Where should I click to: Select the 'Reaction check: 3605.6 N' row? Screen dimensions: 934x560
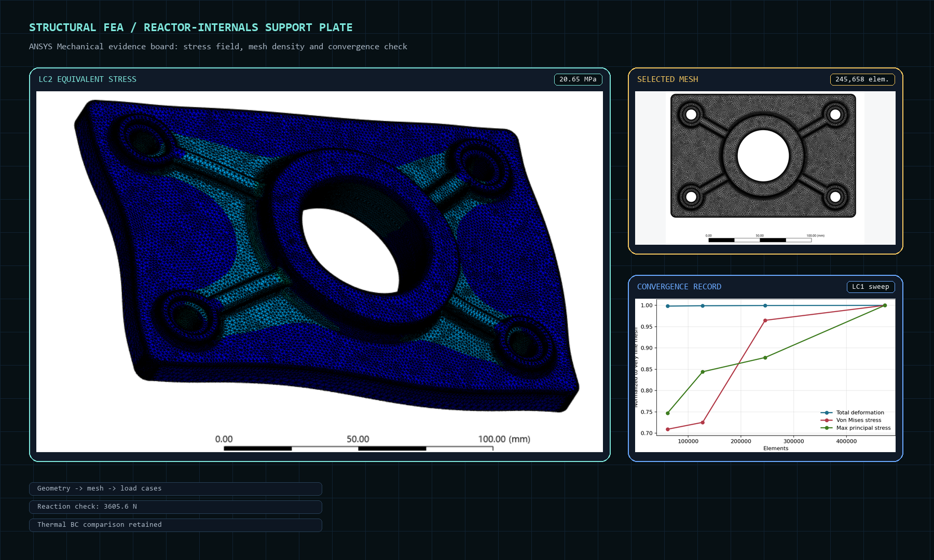coord(175,507)
